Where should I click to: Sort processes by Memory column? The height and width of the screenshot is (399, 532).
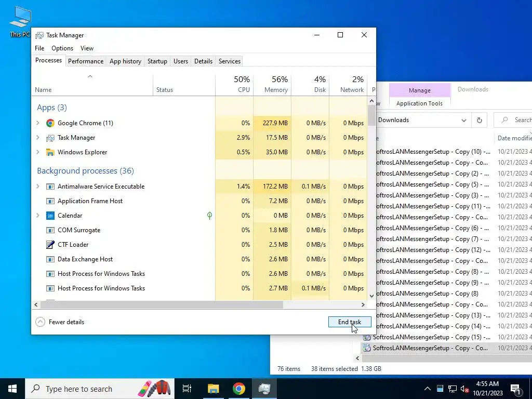(x=272, y=85)
